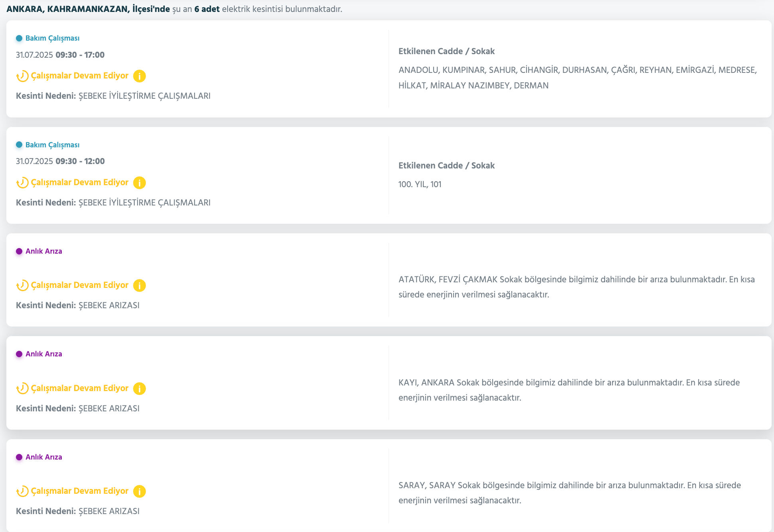Click the 100. YIL, 101 street text
774x532 pixels.
pyautogui.click(x=420, y=184)
